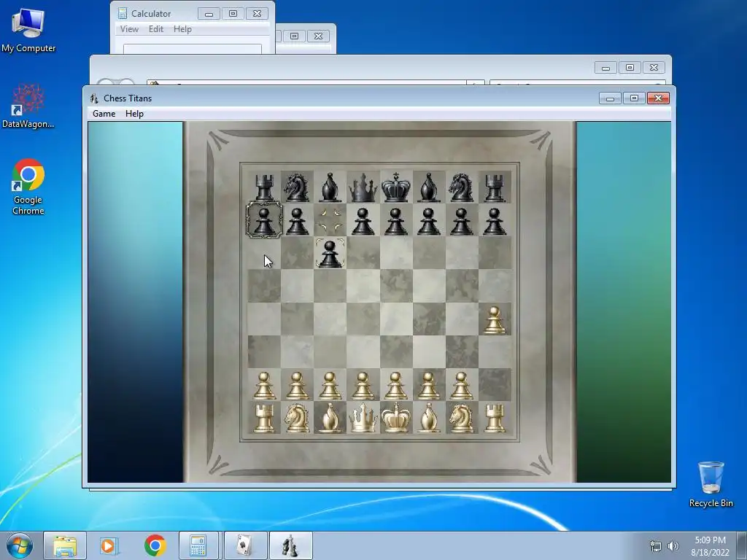Click the volume speaker tray icon

click(673, 546)
